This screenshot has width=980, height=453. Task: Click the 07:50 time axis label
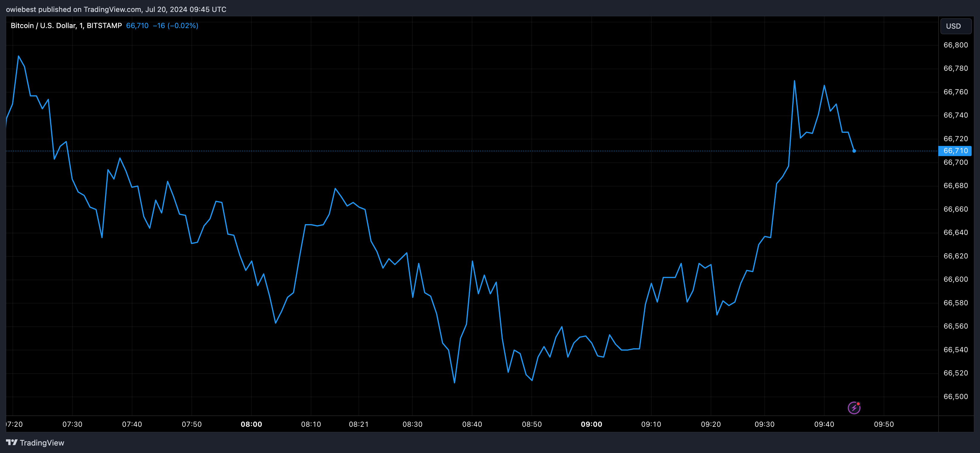[192, 424]
